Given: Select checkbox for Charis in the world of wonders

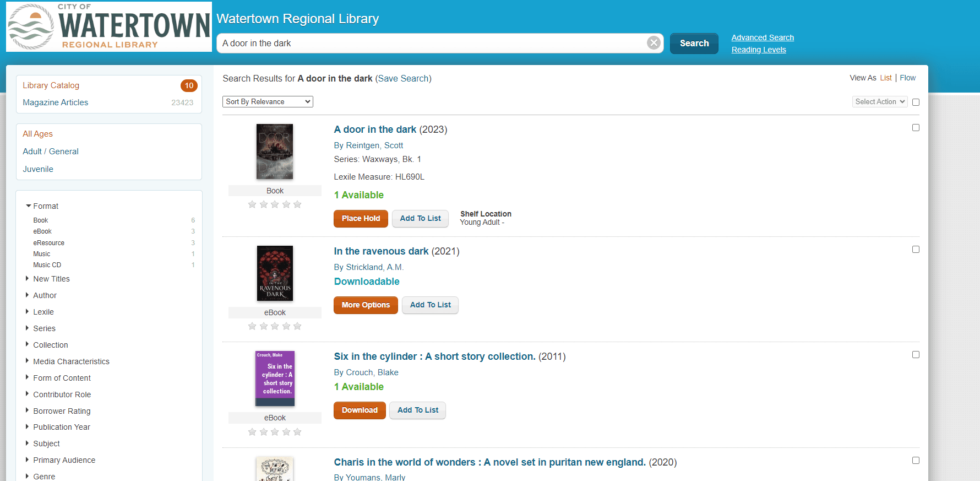Looking at the screenshot, I should (916, 460).
